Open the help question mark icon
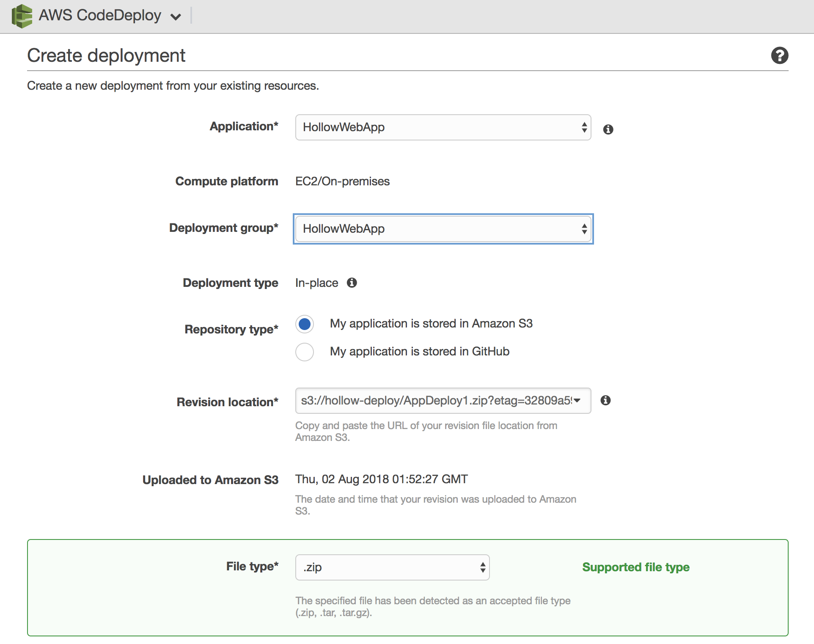 pos(779,55)
